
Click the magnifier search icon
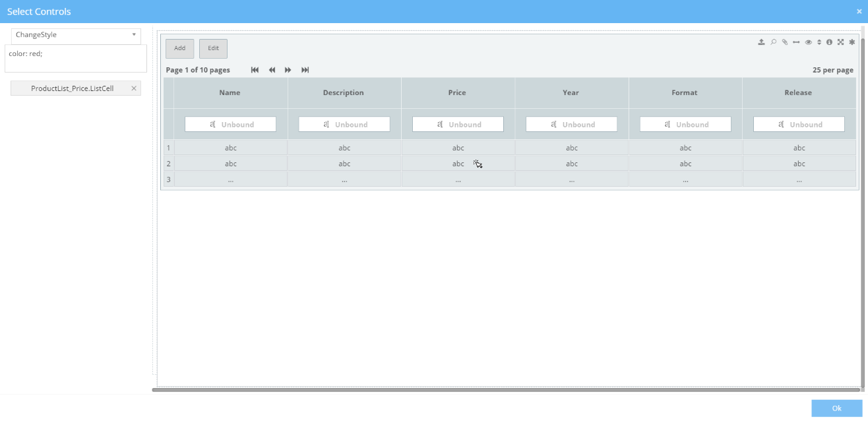coord(773,42)
